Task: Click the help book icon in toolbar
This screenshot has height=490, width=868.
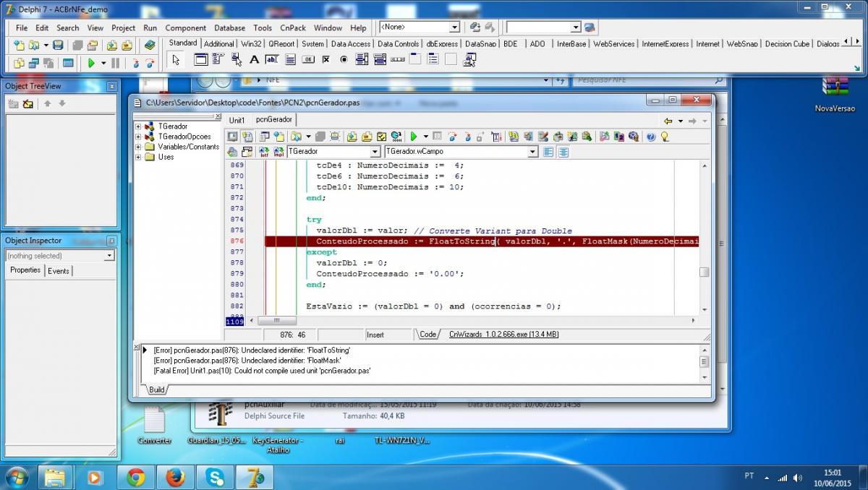Action: [x=150, y=45]
